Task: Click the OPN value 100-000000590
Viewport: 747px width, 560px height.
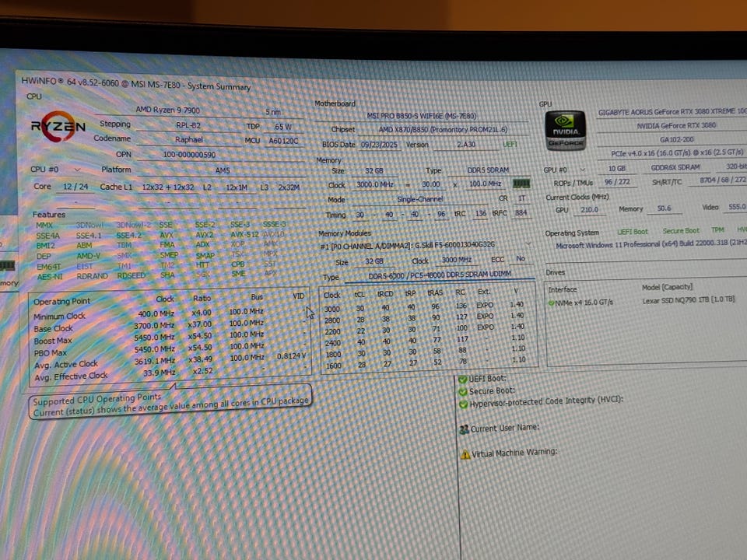Action: [x=189, y=155]
